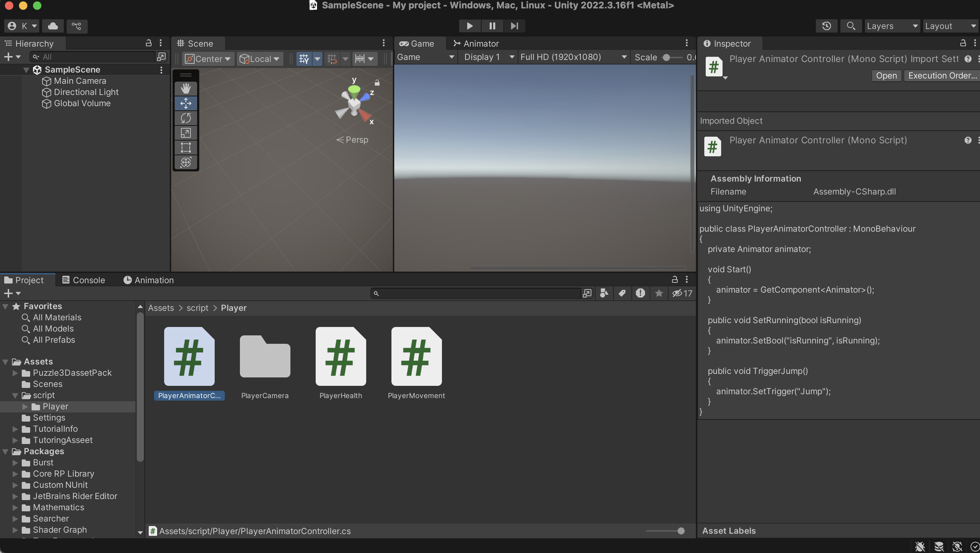Collapse the script folder in tree
Viewport: 980px width, 553px height.
click(x=15, y=396)
